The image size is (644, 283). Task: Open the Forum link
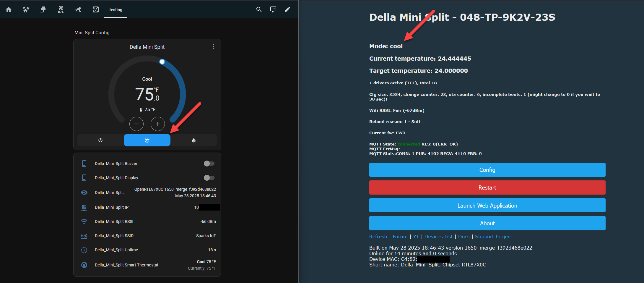click(400, 237)
